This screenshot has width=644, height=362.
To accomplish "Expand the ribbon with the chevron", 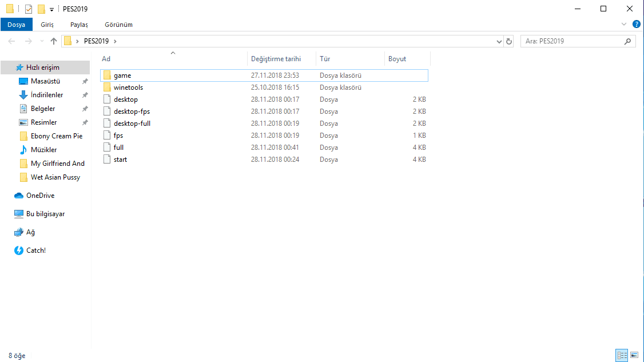I will pyautogui.click(x=624, y=24).
